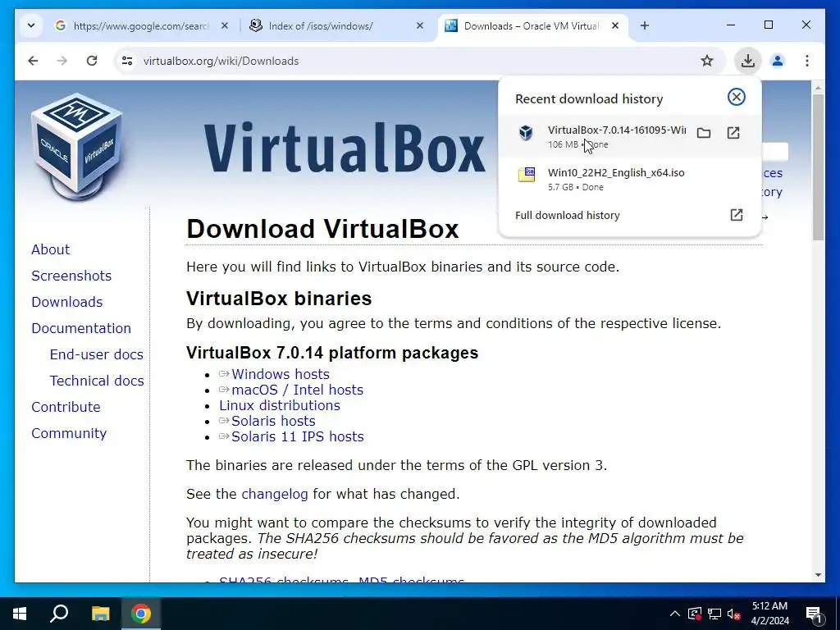Download the Windows hosts package
This screenshot has height=630, width=840.
(281, 374)
